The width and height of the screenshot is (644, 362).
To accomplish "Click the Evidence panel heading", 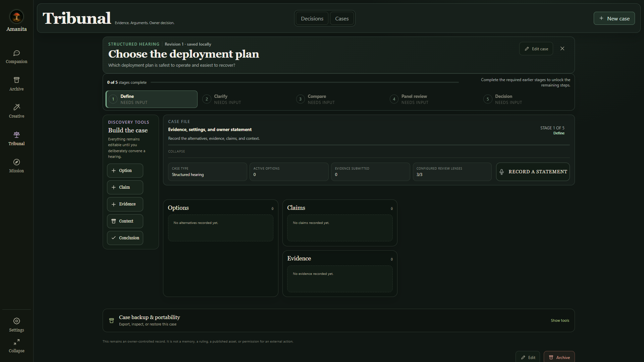I will [299, 258].
